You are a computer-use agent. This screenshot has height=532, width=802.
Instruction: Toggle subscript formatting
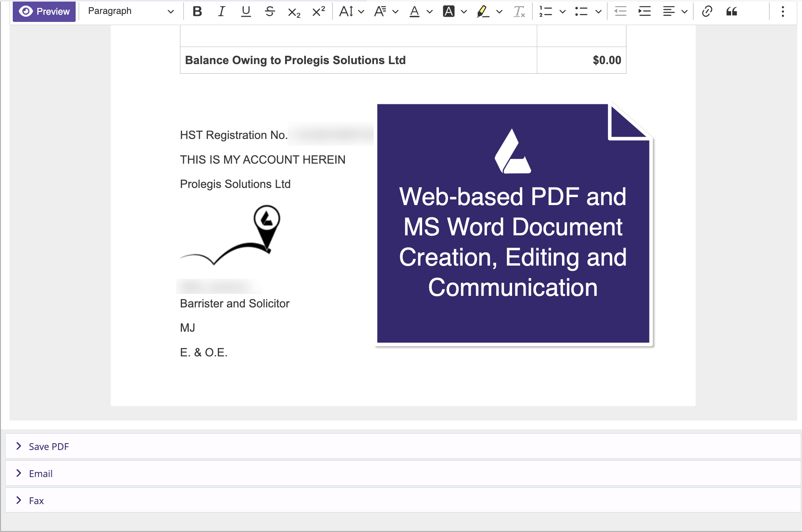point(294,12)
